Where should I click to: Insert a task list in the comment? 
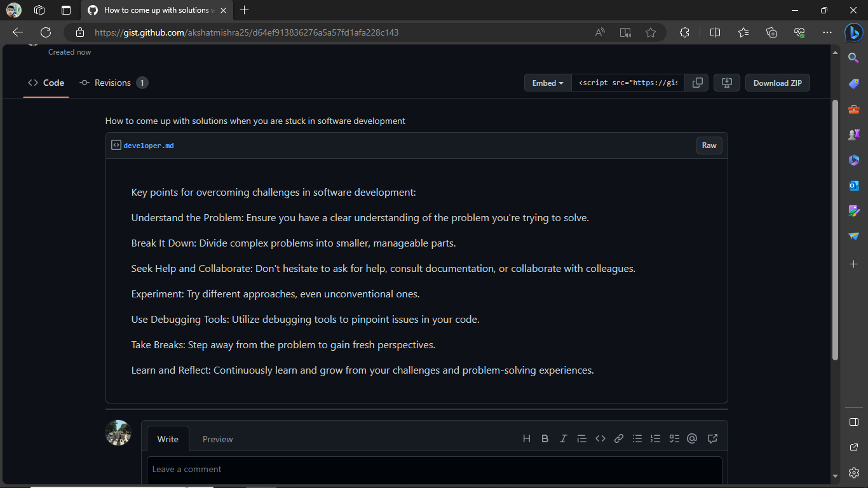click(674, 438)
